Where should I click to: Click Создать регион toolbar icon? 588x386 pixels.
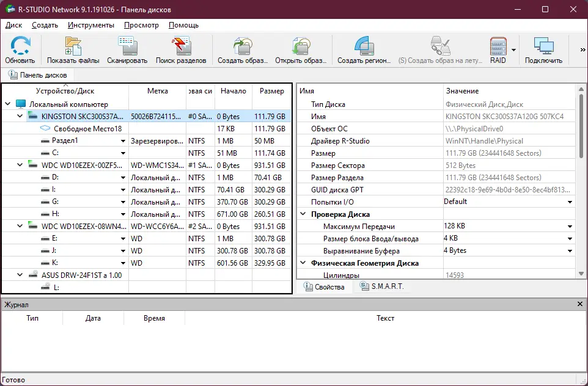[364, 46]
